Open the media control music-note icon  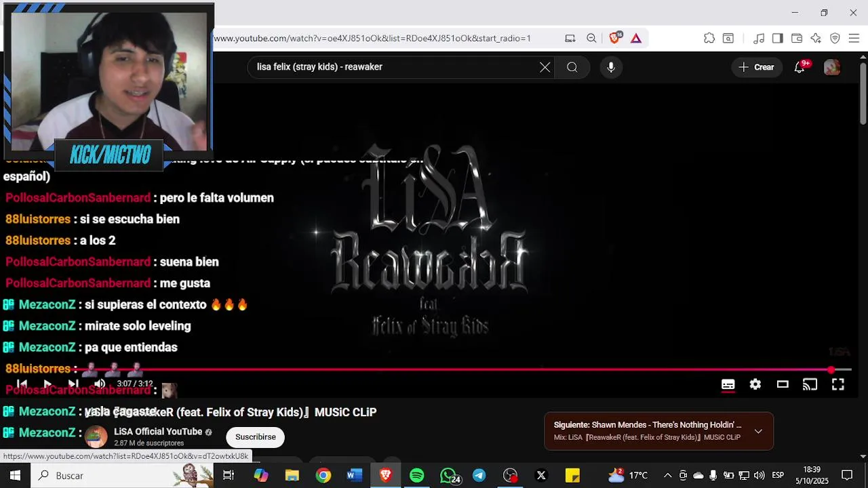click(759, 38)
